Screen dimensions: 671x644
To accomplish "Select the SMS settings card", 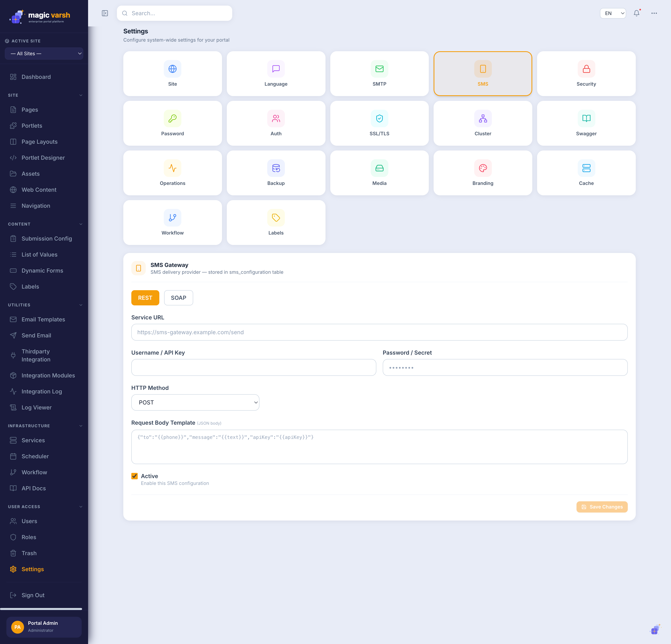I will point(483,74).
